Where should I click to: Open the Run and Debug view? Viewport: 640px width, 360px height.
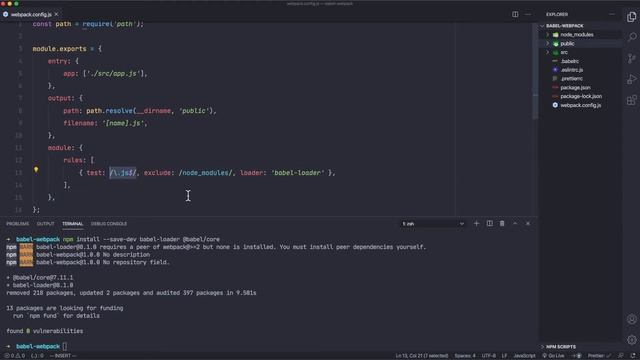[631, 79]
